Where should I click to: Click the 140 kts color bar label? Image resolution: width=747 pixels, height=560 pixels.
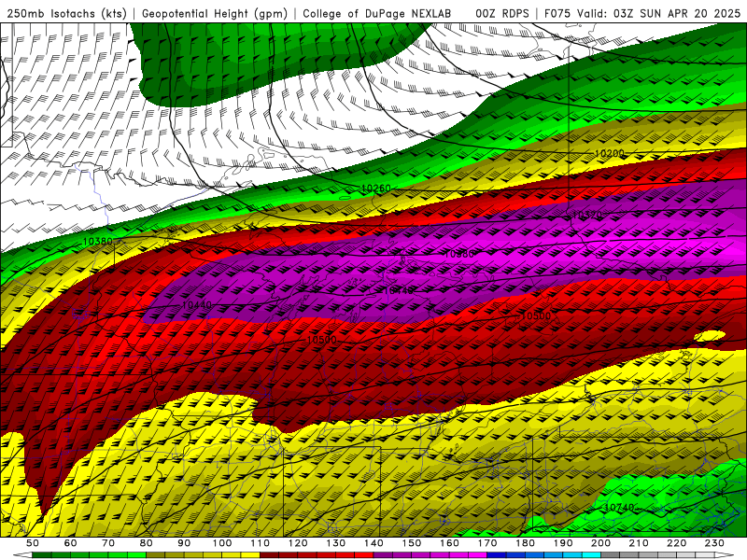(x=373, y=543)
